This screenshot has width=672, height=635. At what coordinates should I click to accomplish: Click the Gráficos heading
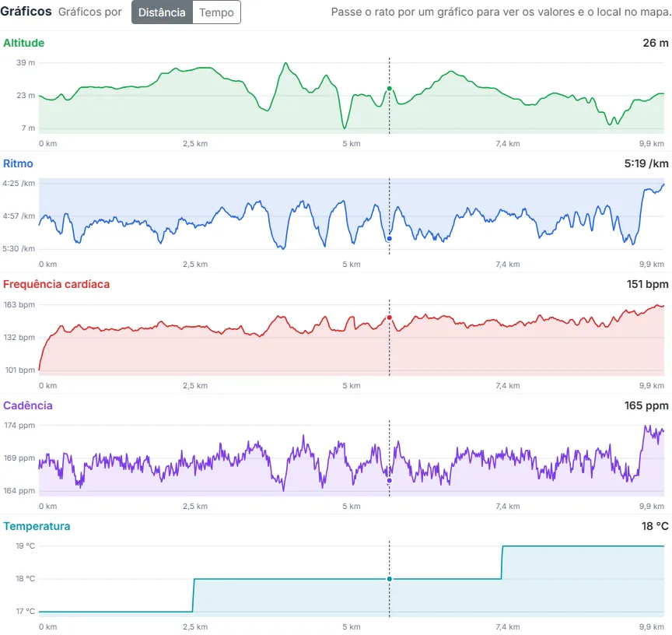pyautogui.click(x=26, y=12)
